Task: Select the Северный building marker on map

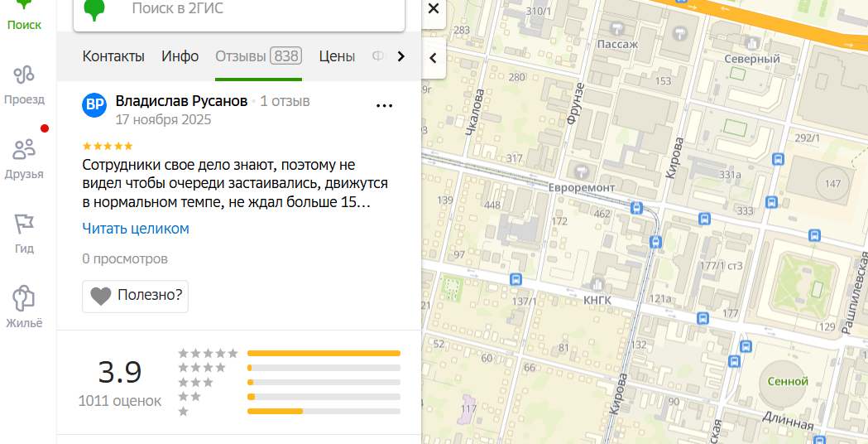Action: pos(753,43)
